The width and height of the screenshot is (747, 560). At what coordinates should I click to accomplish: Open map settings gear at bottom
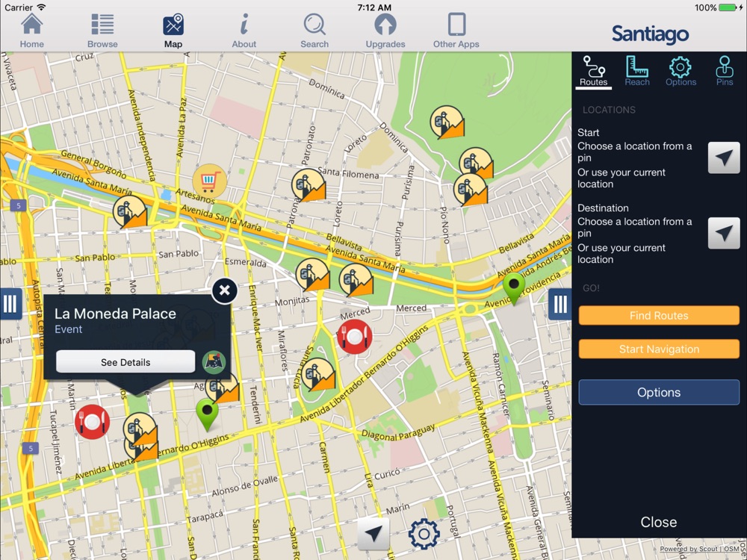click(x=424, y=534)
